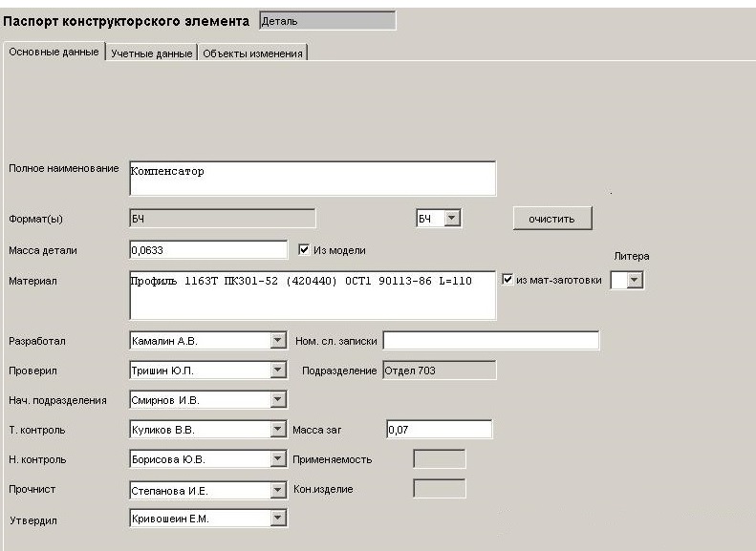Click the Полное наименование field with Компенсатор
The height and width of the screenshot is (551, 756).
(313, 179)
